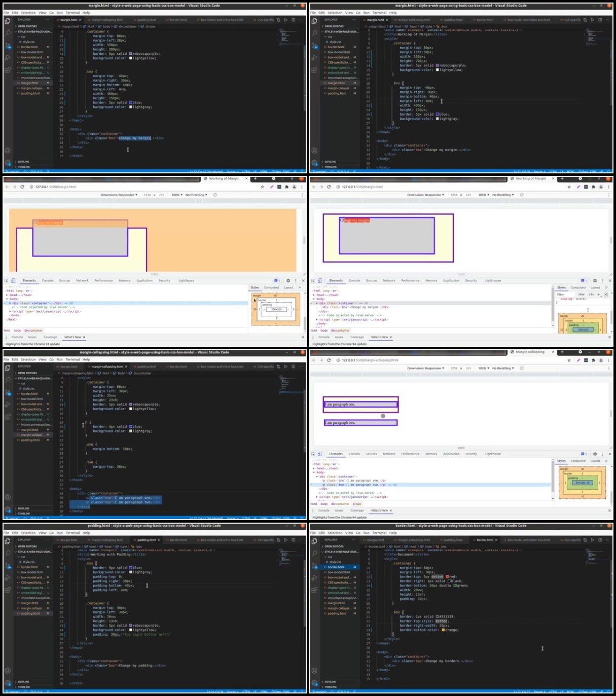Go back in the Margin collapsing Chrome window
This screenshot has width=616, height=696.
click(314, 360)
